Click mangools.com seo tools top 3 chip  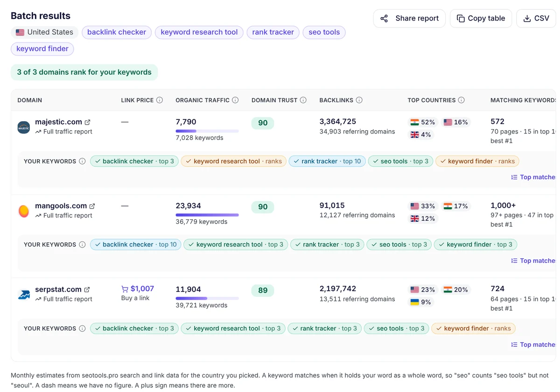coord(399,245)
